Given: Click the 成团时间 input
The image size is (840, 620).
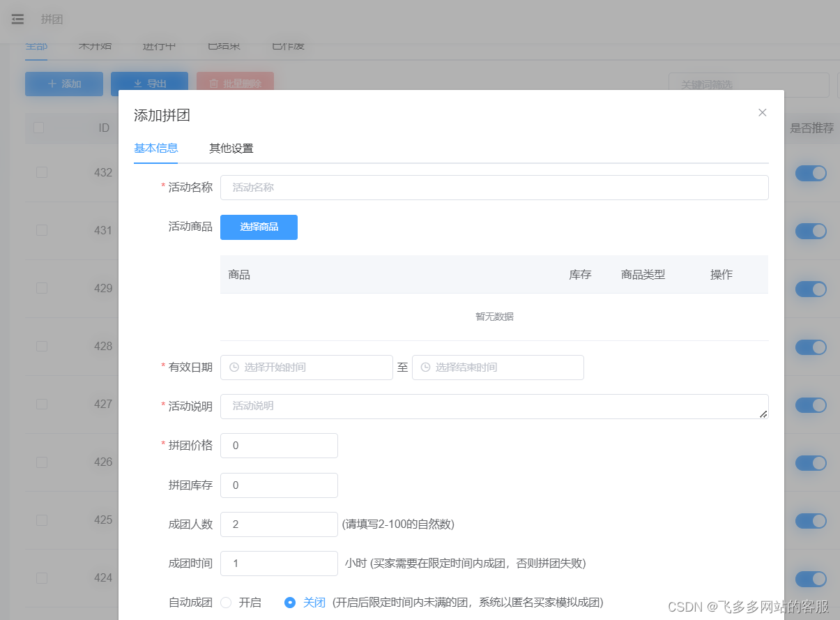Looking at the screenshot, I should (x=279, y=564).
